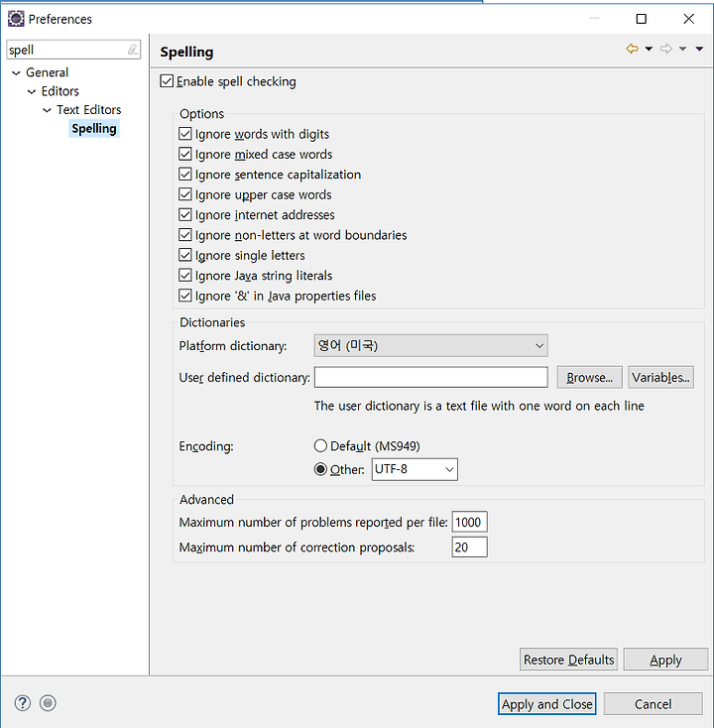
Task: Click the Apply button
Action: click(665, 660)
